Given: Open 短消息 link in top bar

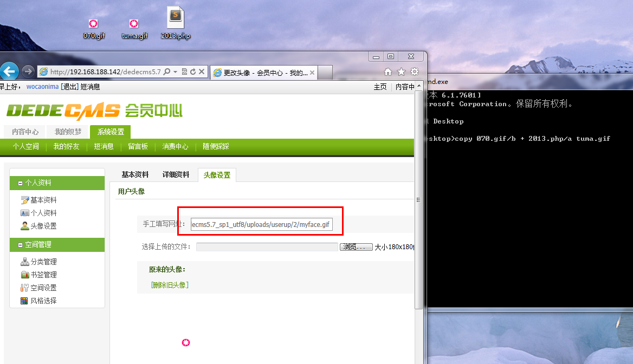Looking at the screenshot, I should click(x=90, y=87).
